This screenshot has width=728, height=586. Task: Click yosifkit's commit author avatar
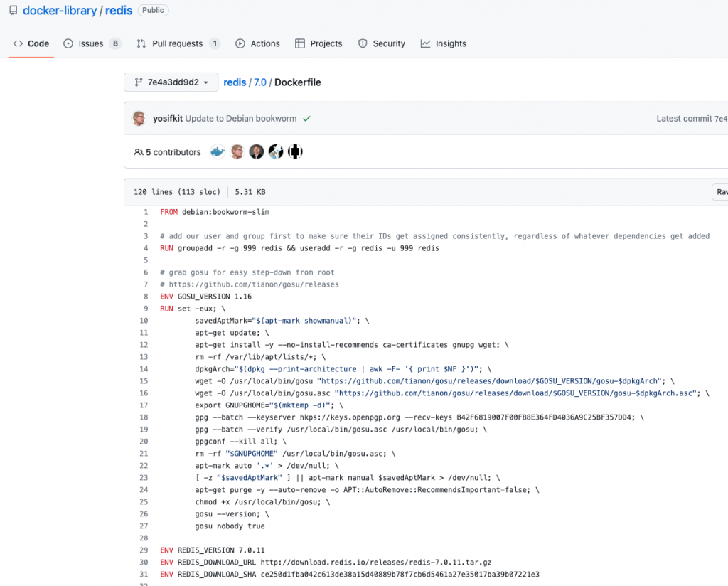(139, 118)
